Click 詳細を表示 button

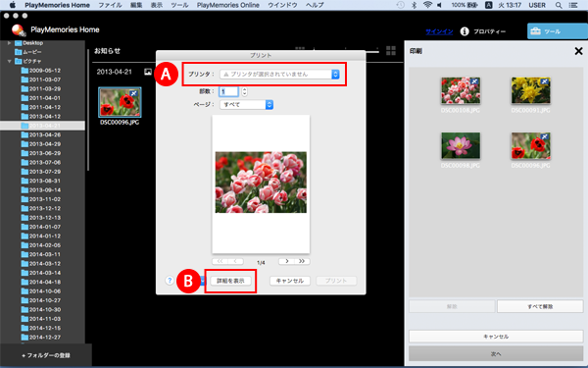(230, 281)
